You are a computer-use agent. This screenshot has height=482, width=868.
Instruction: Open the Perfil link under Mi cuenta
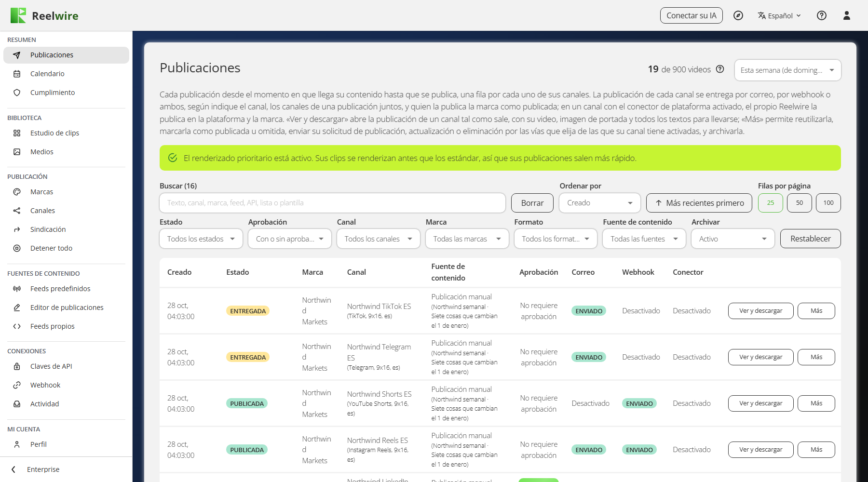coord(66,444)
